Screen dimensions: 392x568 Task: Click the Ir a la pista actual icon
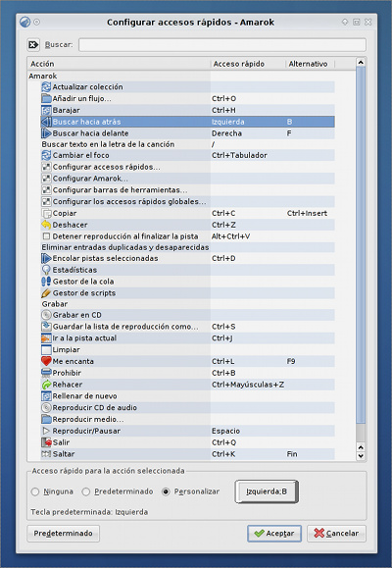tap(46, 338)
